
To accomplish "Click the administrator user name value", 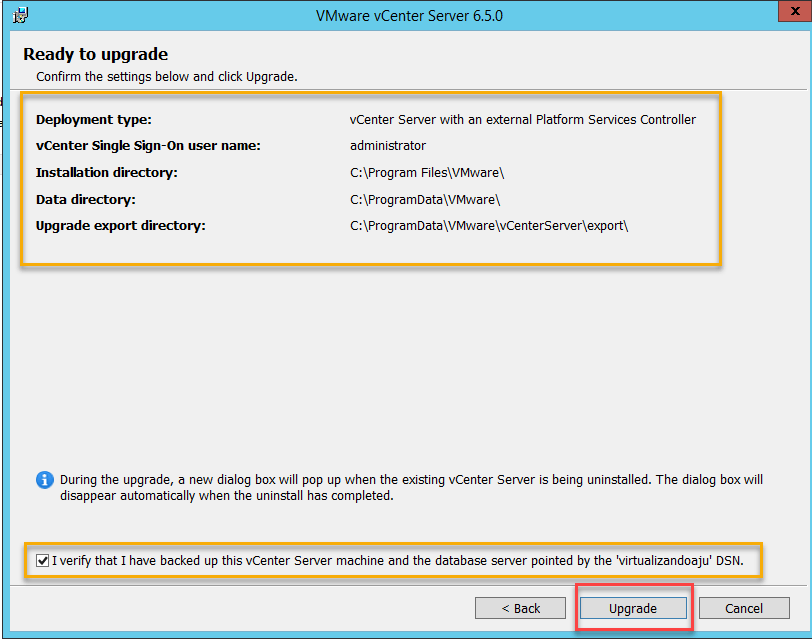I will pos(388,146).
